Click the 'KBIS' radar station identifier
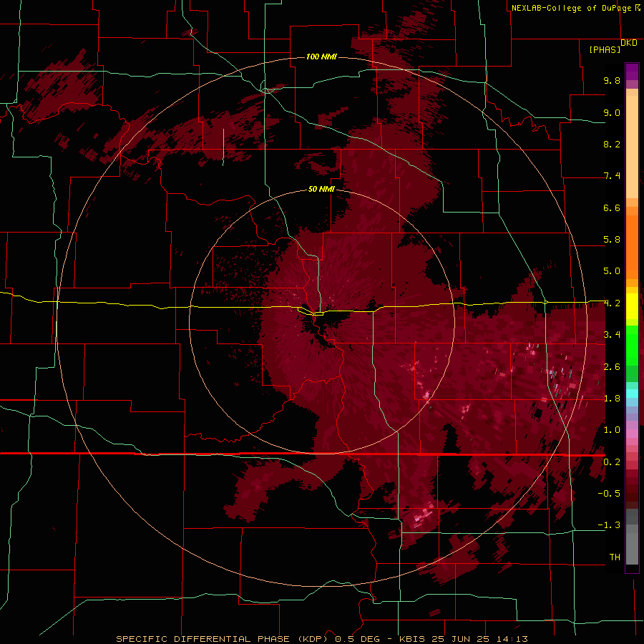The image size is (644, 644). pos(413,639)
